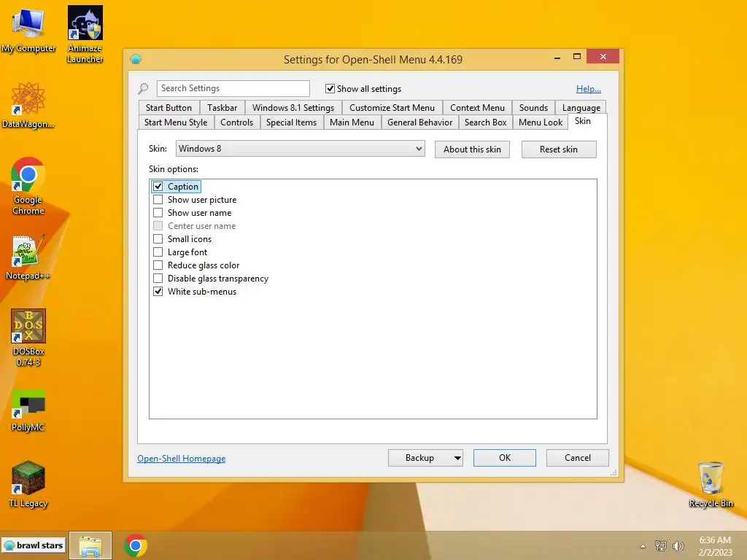Open the Recycle Bin
747x560 pixels.
coord(711,484)
